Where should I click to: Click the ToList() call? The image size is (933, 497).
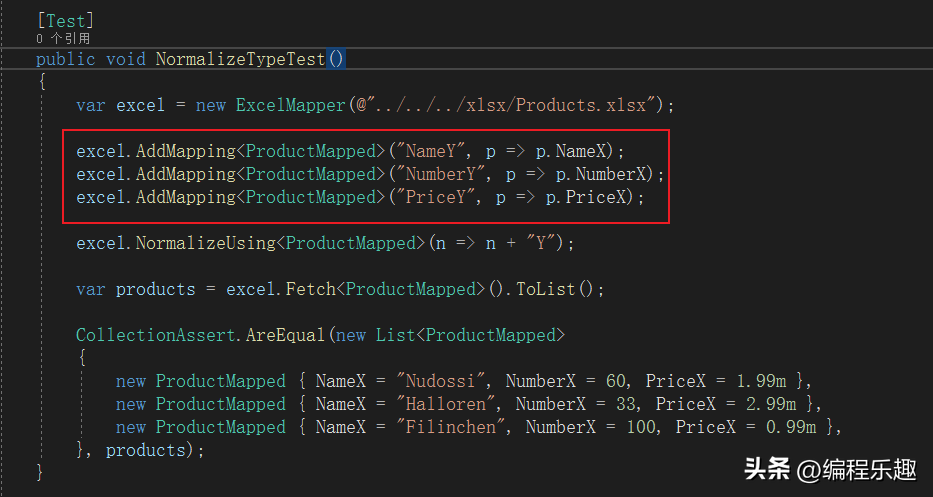click(555, 289)
